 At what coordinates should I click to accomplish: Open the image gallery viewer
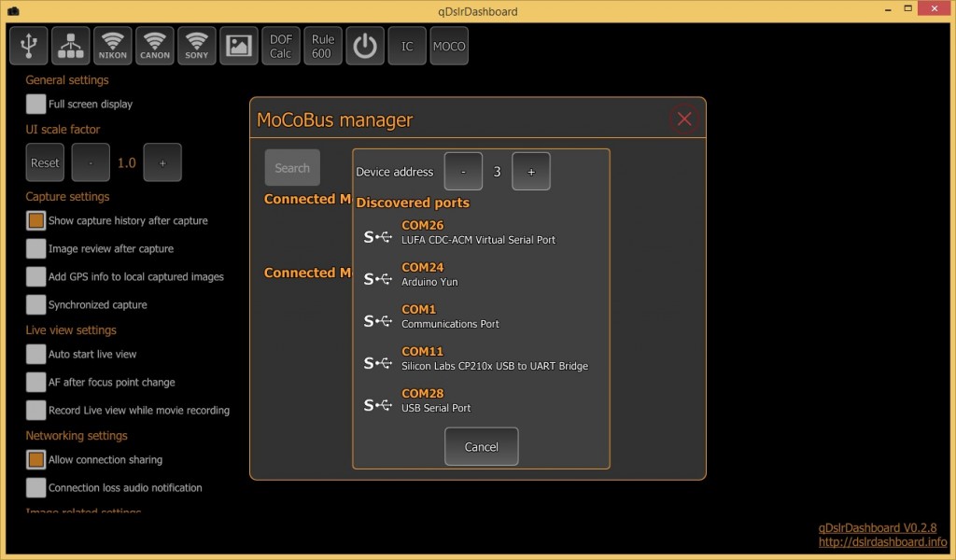tap(238, 45)
